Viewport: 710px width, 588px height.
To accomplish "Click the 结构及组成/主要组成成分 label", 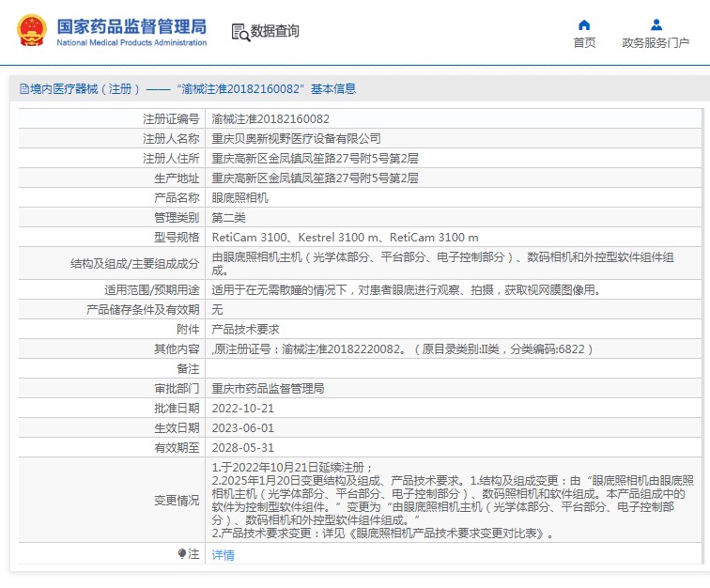I will (x=135, y=264).
